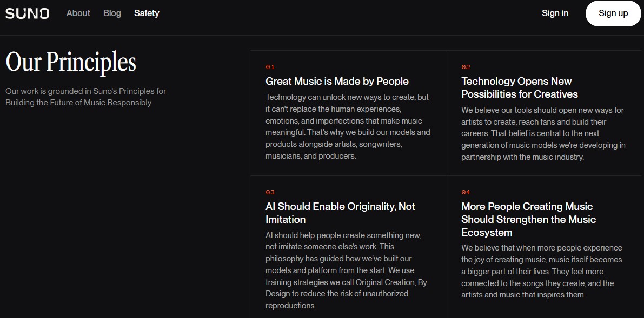Click the AI Should Enable Originality heading
Screen dimensions: 644x318
click(x=341, y=213)
